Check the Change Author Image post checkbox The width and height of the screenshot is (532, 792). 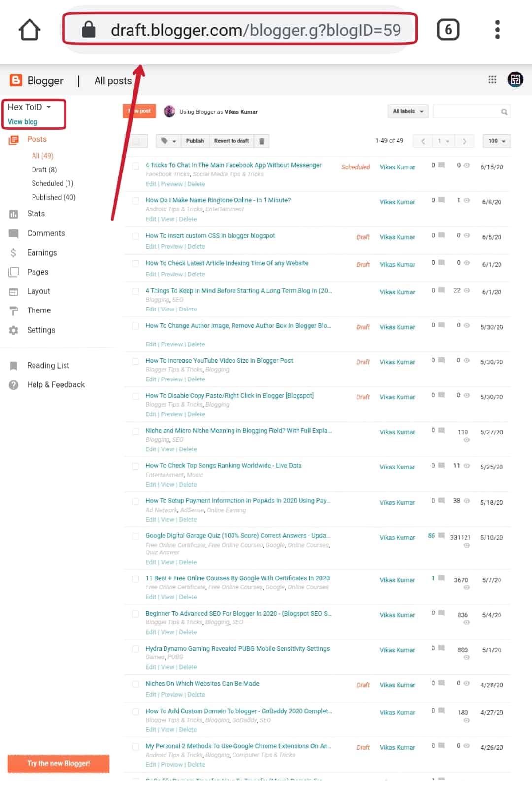click(135, 326)
